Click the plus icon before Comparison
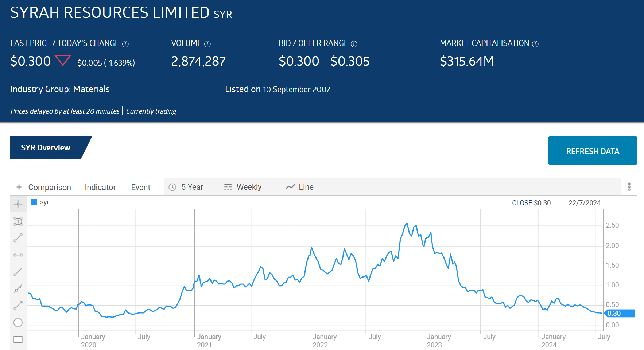Viewport: 644px width, 350px height. [x=19, y=187]
